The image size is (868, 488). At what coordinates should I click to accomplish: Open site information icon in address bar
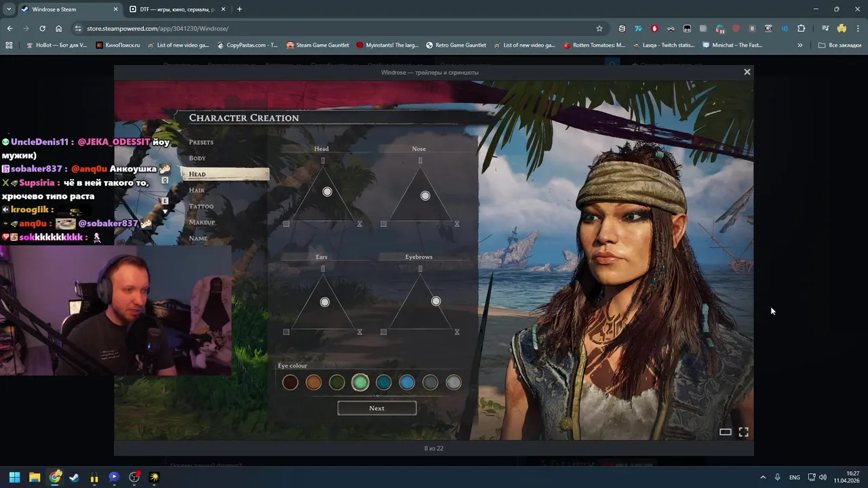[x=78, y=28]
